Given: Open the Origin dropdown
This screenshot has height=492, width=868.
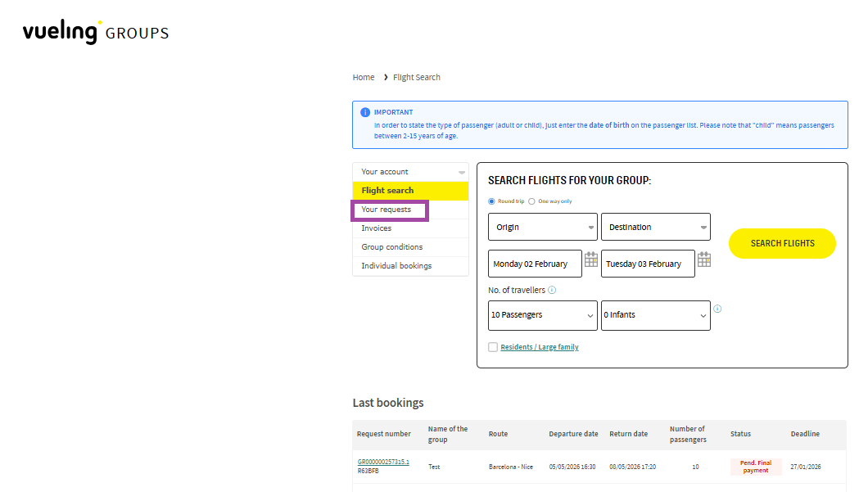Looking at the screenshot, I should pos(543,228).
